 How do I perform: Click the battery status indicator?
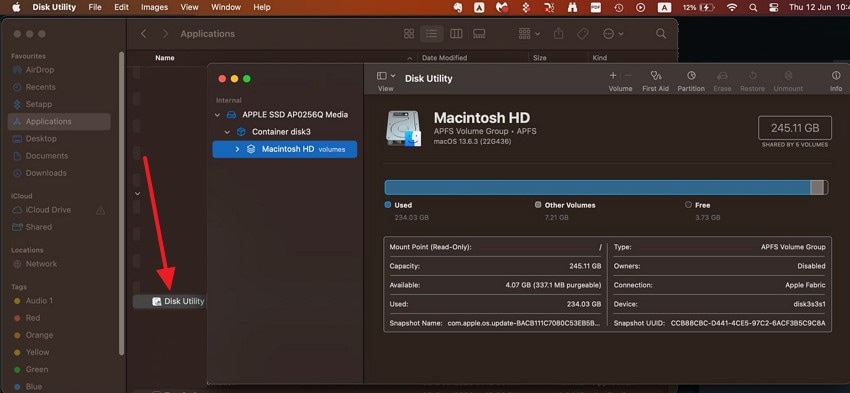click(x=698, y=8)
